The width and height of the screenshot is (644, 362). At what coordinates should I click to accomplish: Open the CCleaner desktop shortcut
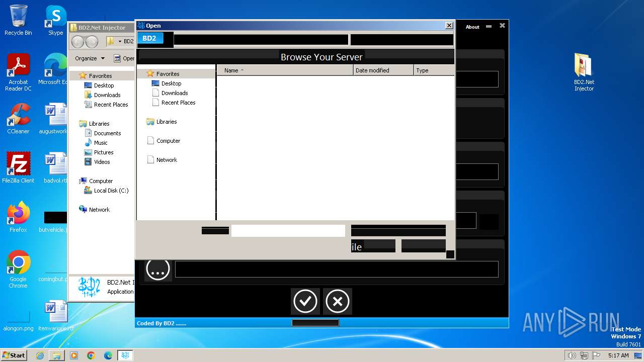(18, 119)
